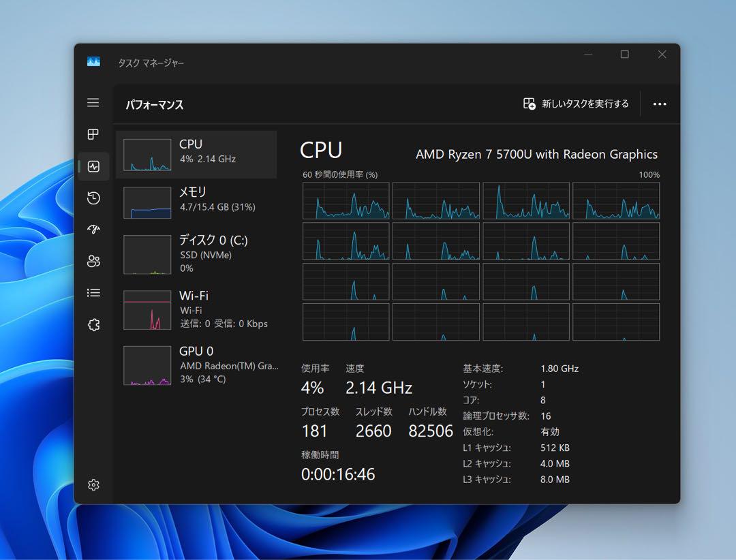Image resolution: width=736 pixels, height=560 pixels.
Task: Click the L3 cache value 8.0 MB
Action: point(555,479)
